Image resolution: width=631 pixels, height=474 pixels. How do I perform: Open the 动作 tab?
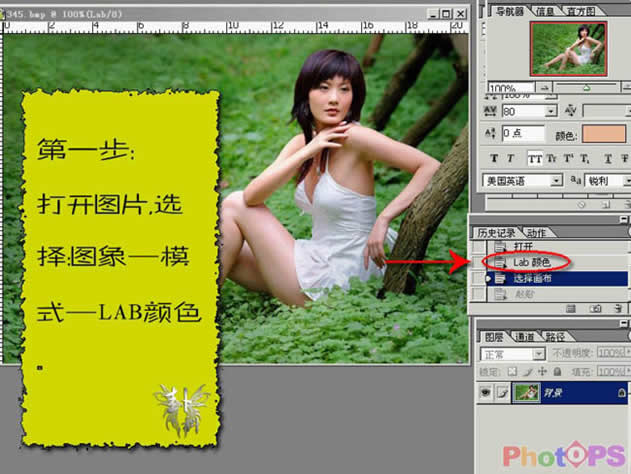pyautogui.click(x=537, y=233)
